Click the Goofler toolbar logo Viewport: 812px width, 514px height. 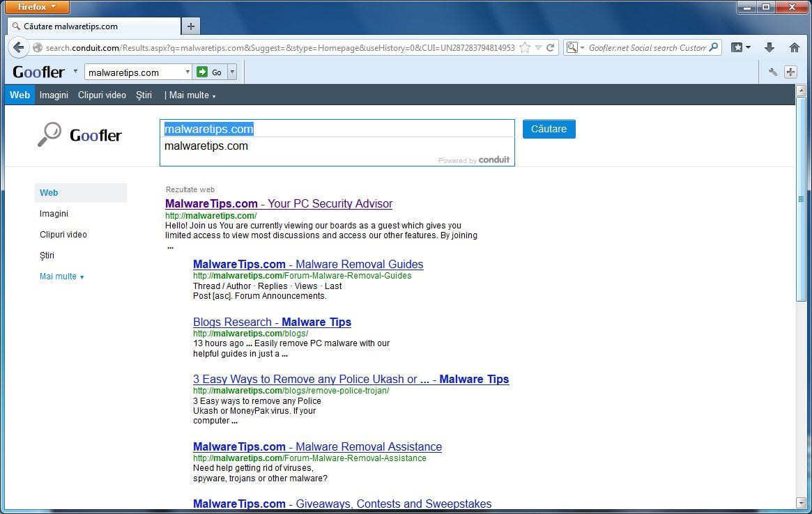click(39, 72)
